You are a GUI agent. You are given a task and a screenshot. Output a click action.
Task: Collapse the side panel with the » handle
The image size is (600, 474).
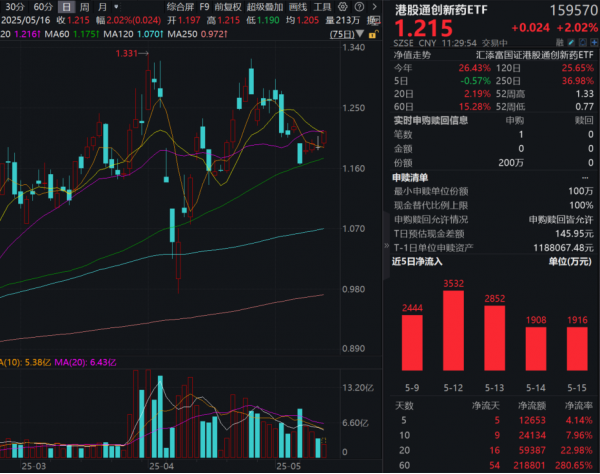[386, 246]
